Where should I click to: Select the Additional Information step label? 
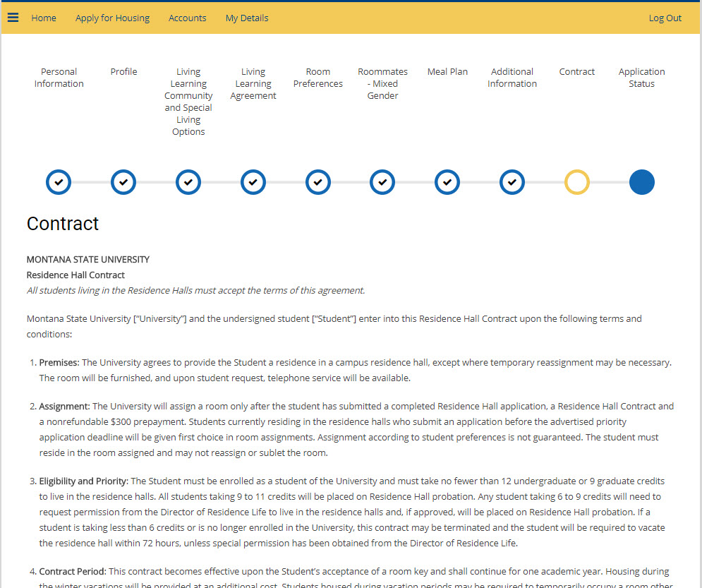tap(512, 78)
